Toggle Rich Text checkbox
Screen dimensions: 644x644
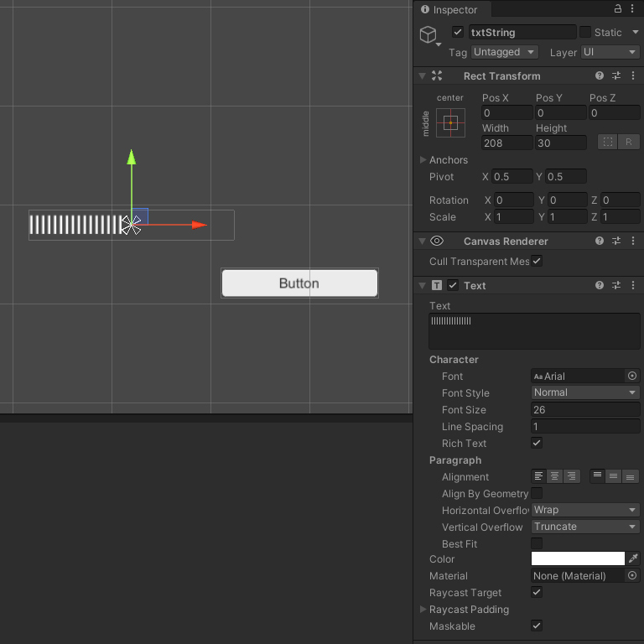(537, 443)
